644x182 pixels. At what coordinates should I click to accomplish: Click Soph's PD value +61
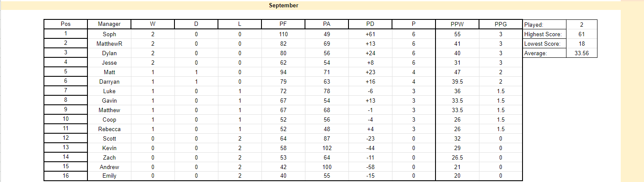pos(370,34)
